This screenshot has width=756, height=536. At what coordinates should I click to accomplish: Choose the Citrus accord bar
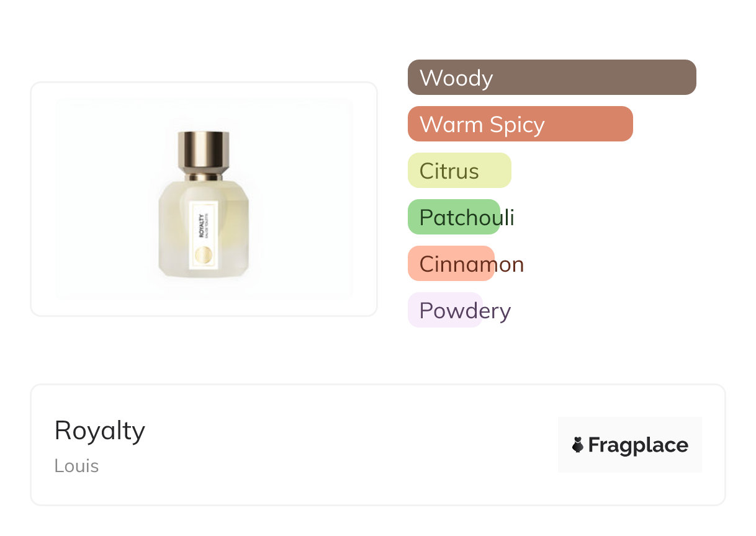[x=459, y=171]
